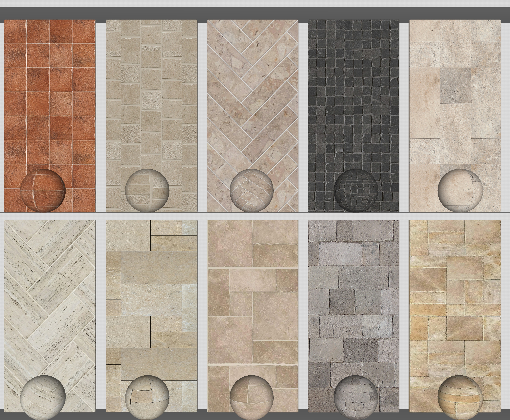Click the beige stone block preview sphere

(147, 190)
